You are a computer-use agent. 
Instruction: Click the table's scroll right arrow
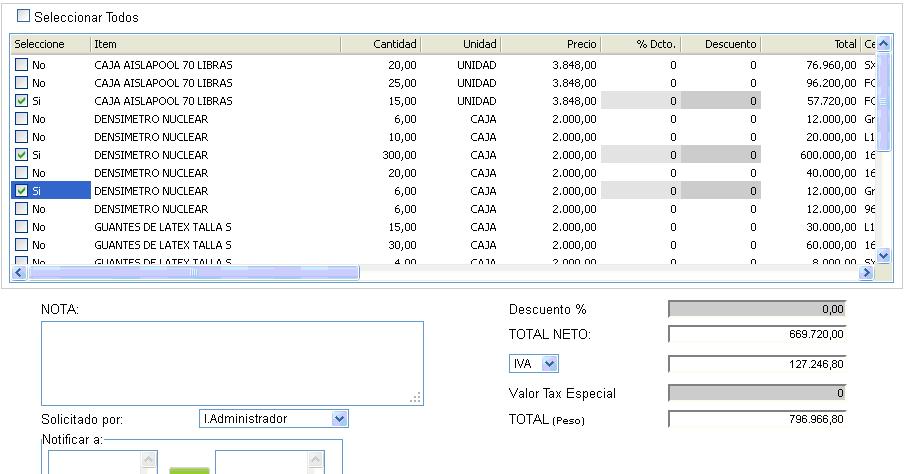coord(866,273)
